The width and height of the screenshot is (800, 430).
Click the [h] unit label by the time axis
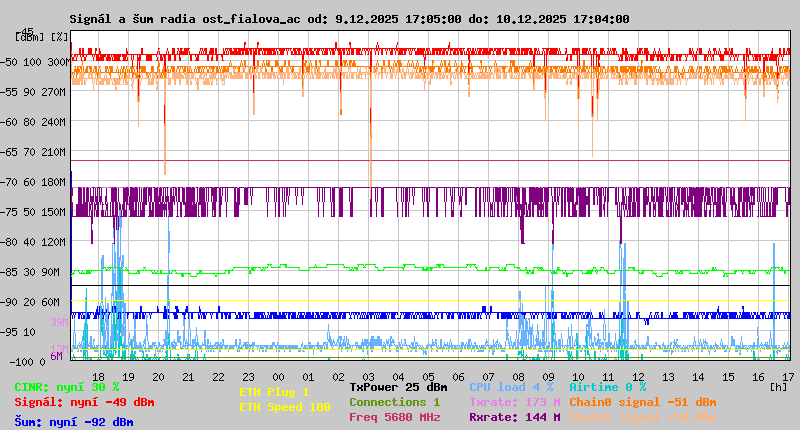click(778, 387)
